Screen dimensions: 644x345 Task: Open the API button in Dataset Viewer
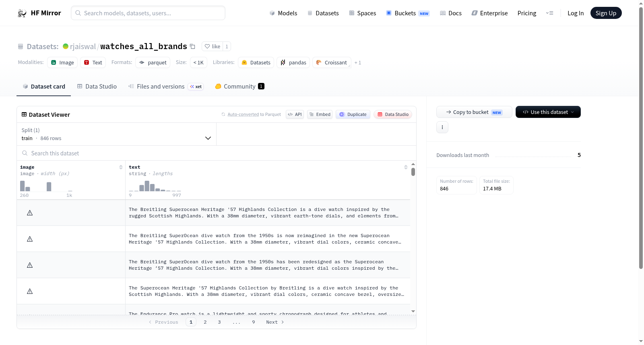[295, 114]
